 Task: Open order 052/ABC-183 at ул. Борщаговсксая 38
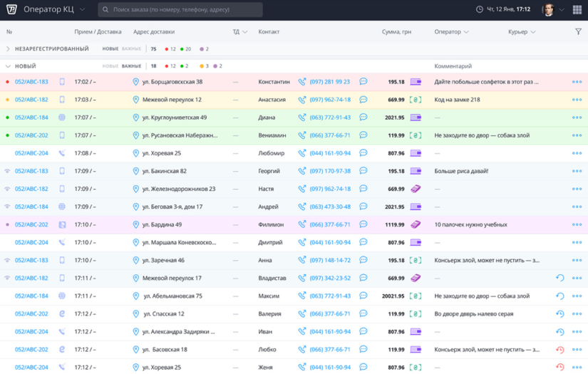click(31, 82)
